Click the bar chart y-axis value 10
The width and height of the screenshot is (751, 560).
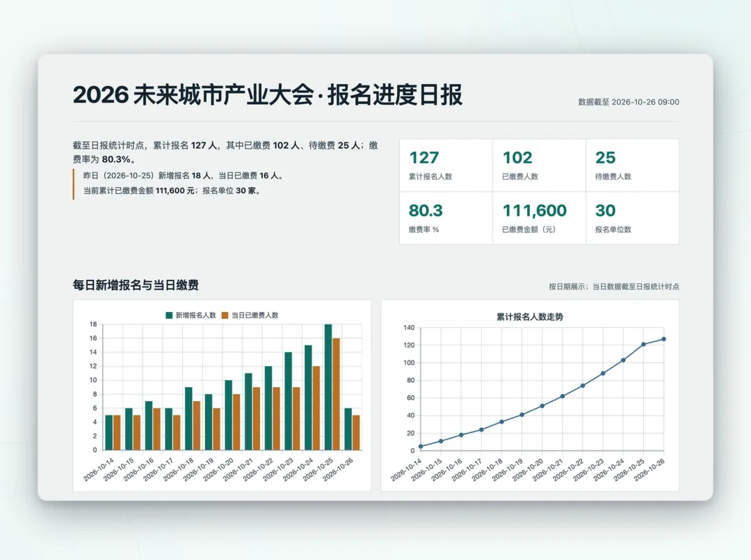(93, 380)
